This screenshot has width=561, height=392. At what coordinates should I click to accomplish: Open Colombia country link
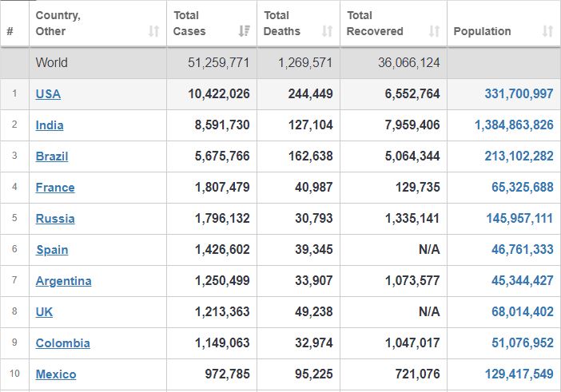(x=63, y=343)
